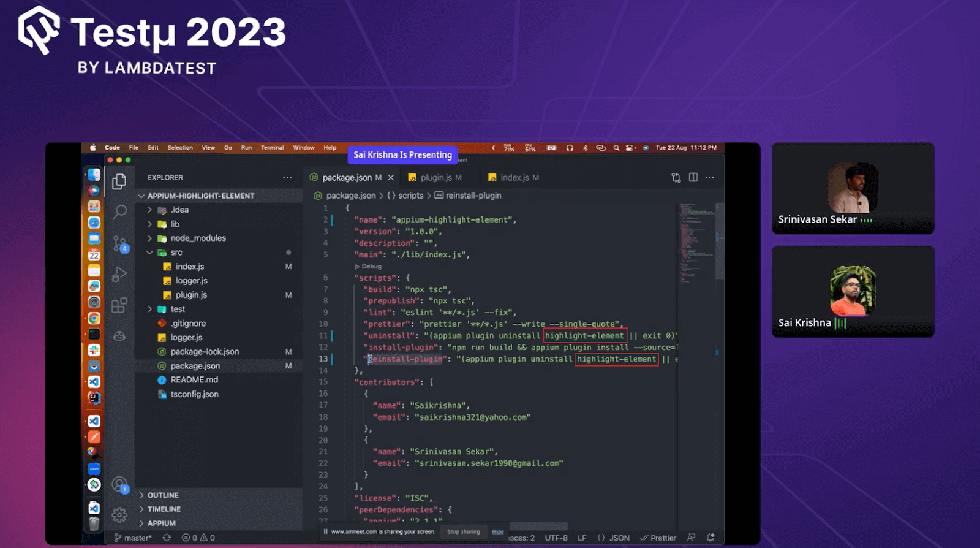Viewport: 980px width, 548px height.
Task: Click the Spotlight search icon in menu bar
Action: point(616,148)
